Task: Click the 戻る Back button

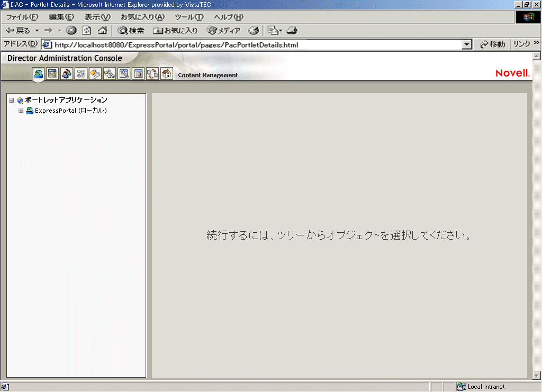Action: [x=18, y=30]
